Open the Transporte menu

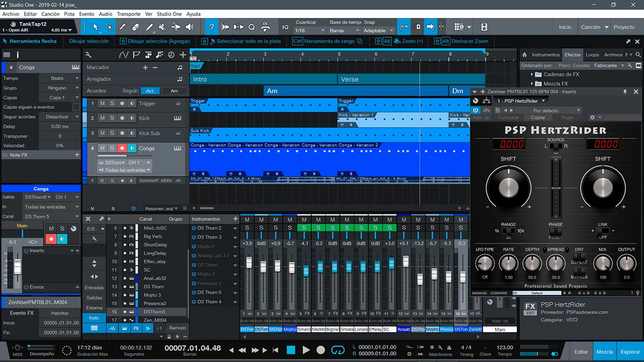click(129, 14)
